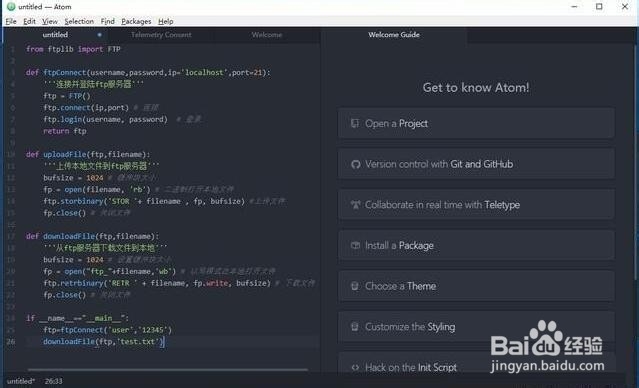Image resolution: width=639 pixels, height=388 pixels.
Task: Click the project icon beside Open a Project
Action: pyautogui.click(x=355, y=123)
